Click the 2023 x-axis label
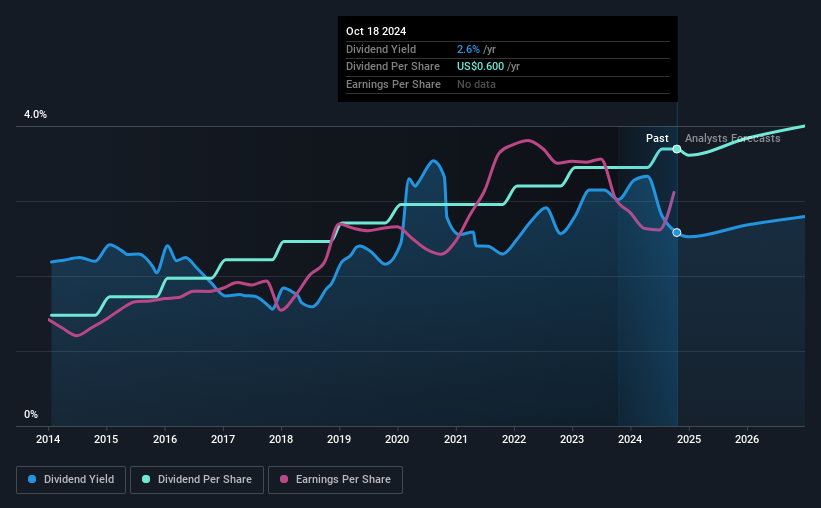The height and width of the screenshot is (508, 821). [572, 439]
